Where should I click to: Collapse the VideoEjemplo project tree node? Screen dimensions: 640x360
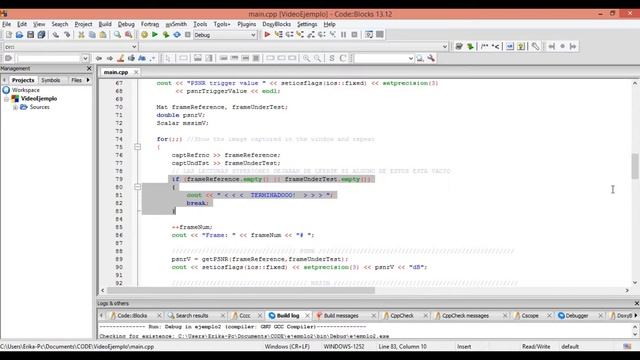point(7,99)
